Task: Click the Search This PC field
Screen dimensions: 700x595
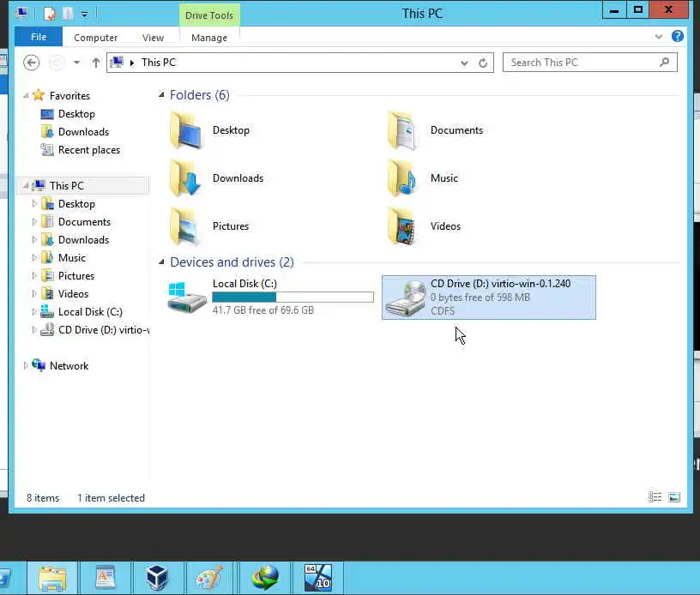Action: point(589,63)
